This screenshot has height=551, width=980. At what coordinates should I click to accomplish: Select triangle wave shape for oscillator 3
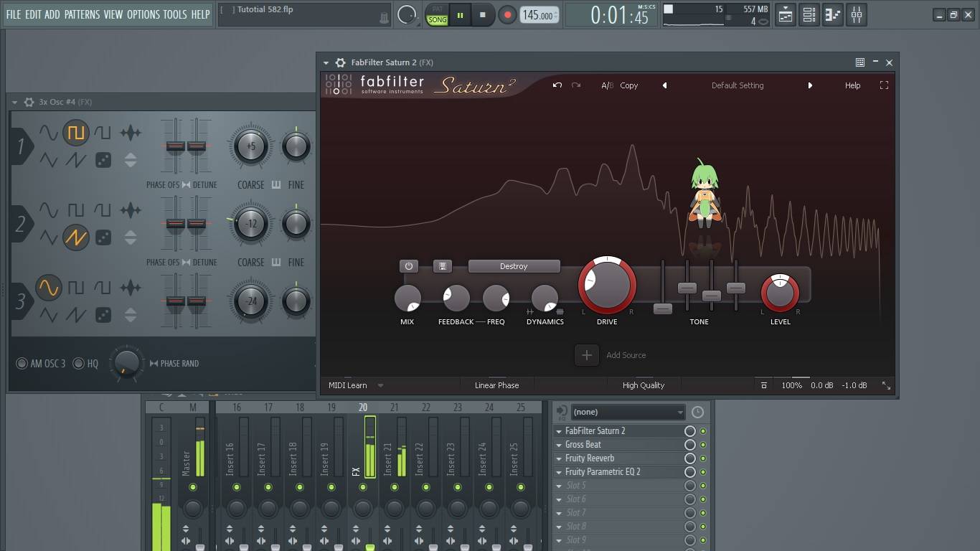tap(48, 314)
